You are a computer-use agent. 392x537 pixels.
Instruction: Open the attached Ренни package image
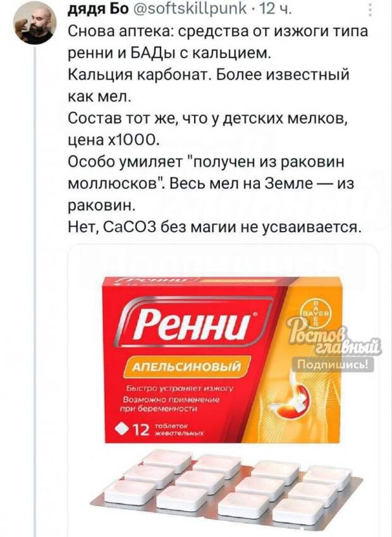(x=223, y=390)
